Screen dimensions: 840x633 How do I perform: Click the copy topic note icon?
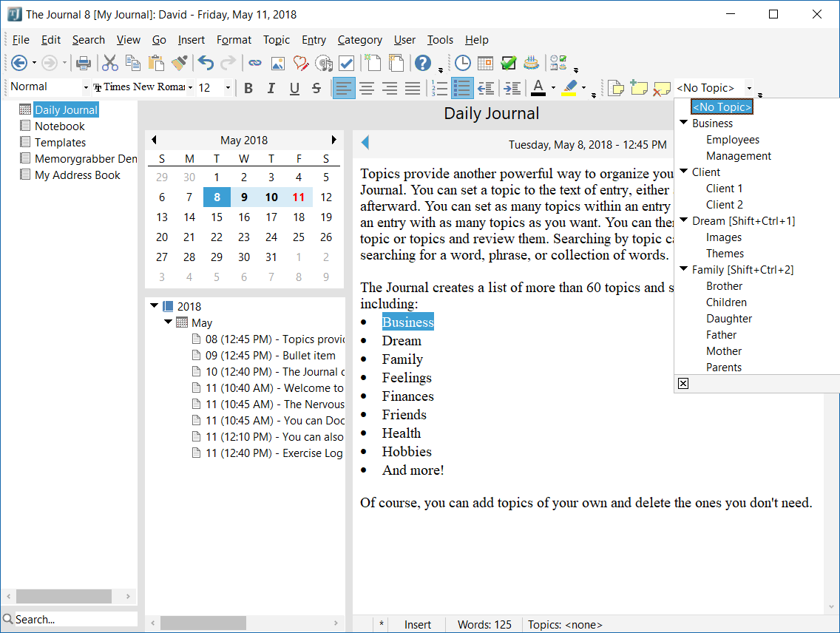[x=615, y=88]
